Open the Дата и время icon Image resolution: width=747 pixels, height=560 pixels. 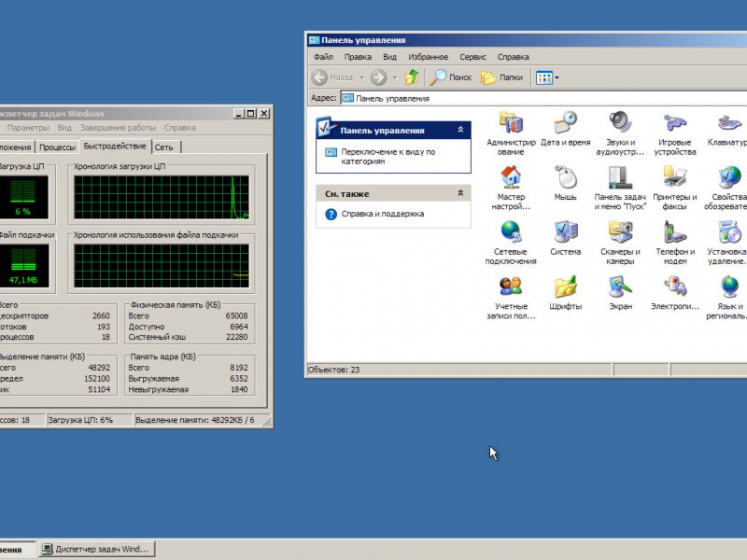pyautogui.click(x=566, y=123)
